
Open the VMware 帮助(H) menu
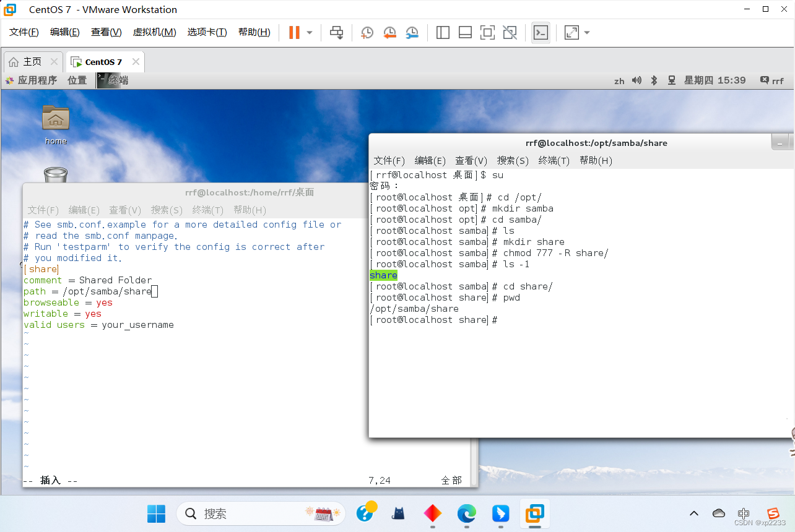tap(254, 32)
